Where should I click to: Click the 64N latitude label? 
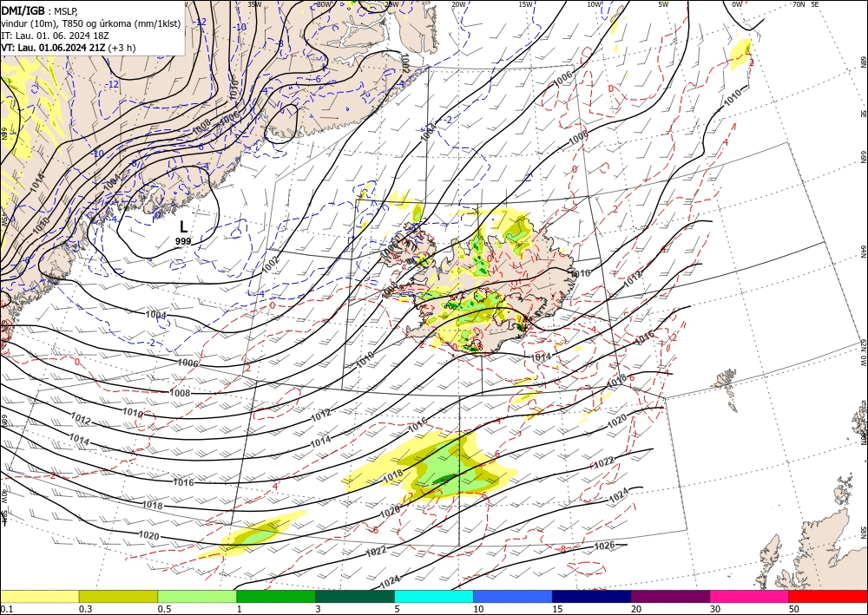point(864,251)
